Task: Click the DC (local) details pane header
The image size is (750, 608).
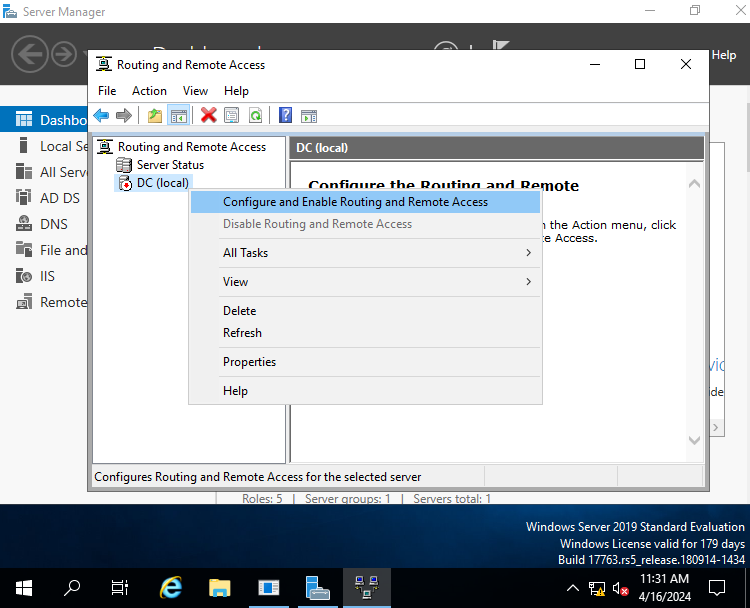Action: (x=496, y=148)
